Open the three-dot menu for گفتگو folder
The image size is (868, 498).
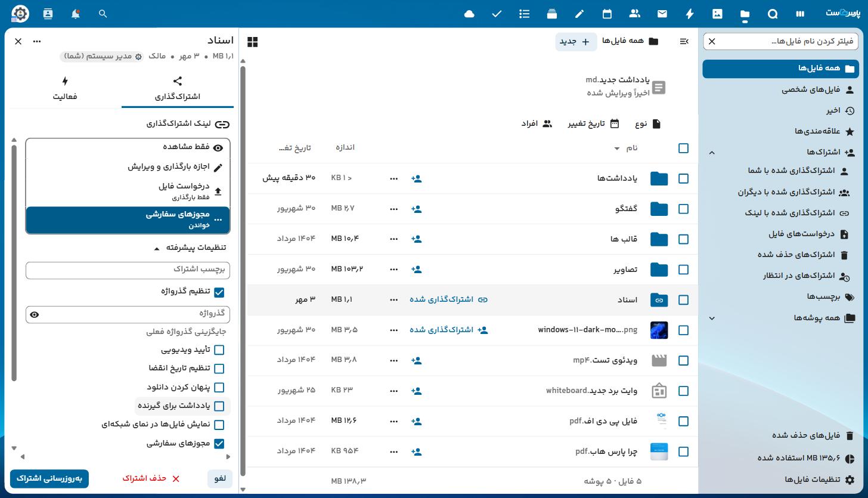point(393,209)
